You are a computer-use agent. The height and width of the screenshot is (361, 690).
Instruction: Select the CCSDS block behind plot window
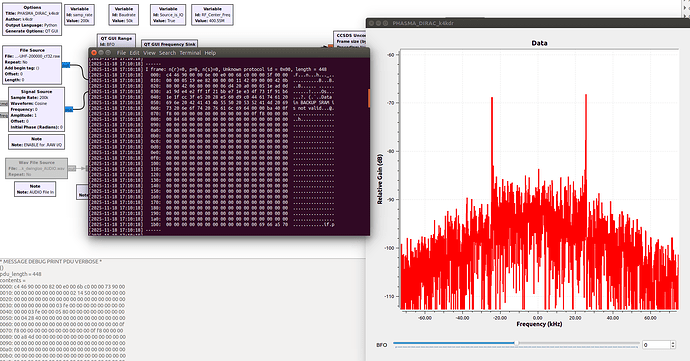tap(350, 39)
